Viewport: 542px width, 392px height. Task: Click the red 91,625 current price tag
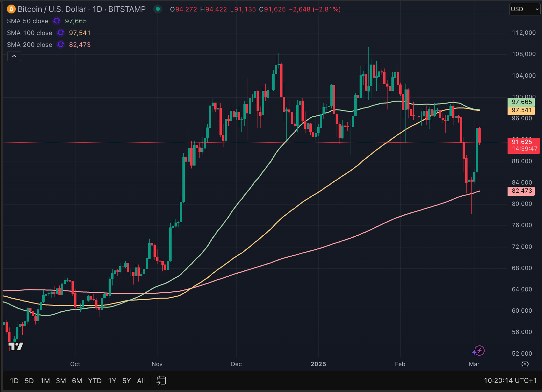(524, 145)
